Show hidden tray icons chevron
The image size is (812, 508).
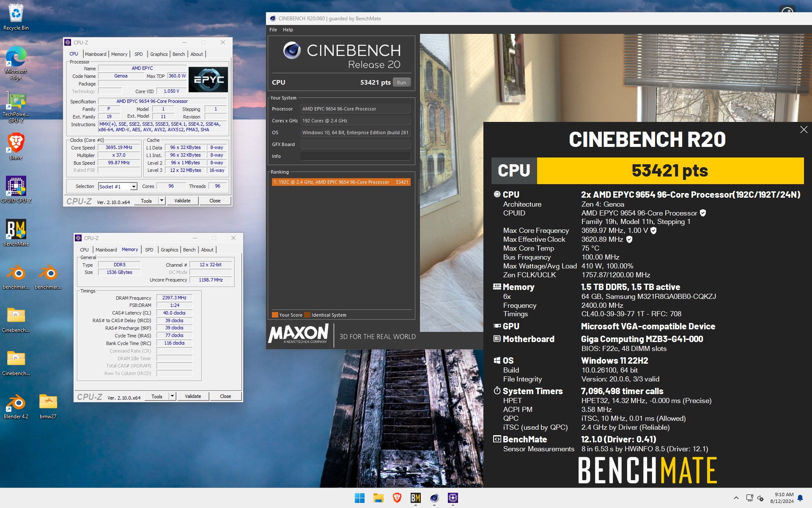coord(736,498)
